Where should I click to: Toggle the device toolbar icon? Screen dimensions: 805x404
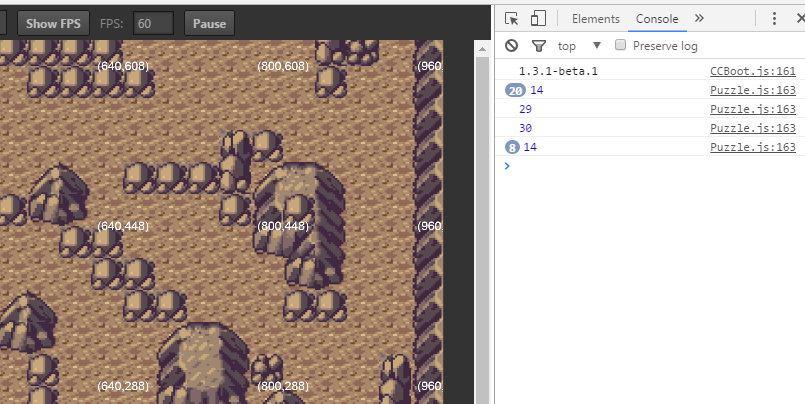(538, 18)
